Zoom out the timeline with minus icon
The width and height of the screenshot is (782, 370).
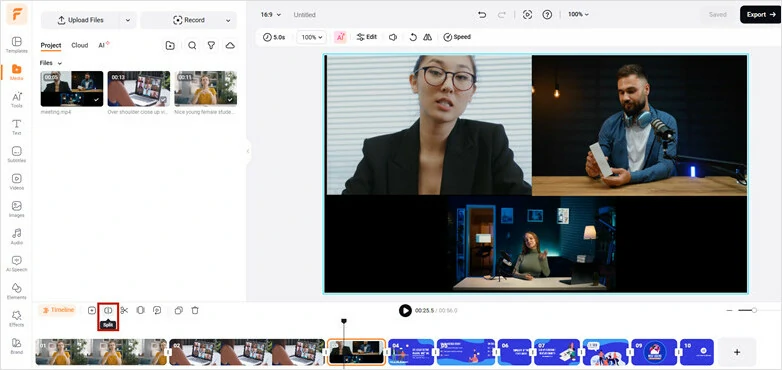[x=729, y=310]
